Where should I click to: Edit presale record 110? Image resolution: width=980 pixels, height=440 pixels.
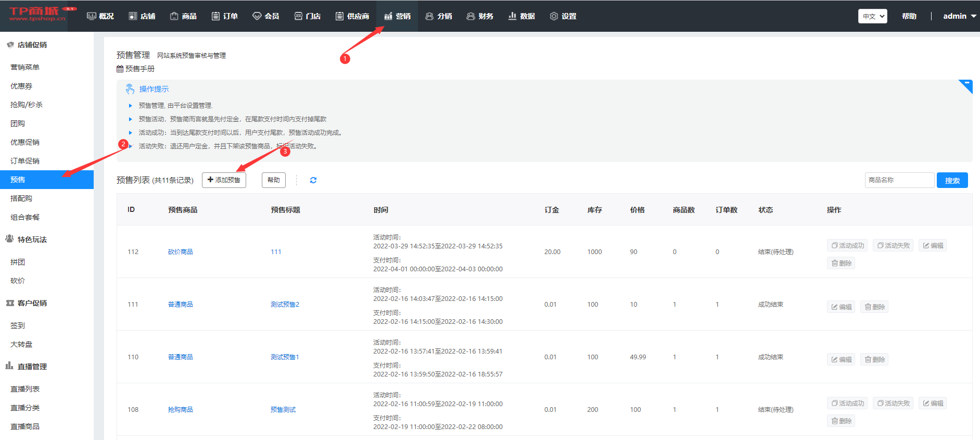pos(841,360)
